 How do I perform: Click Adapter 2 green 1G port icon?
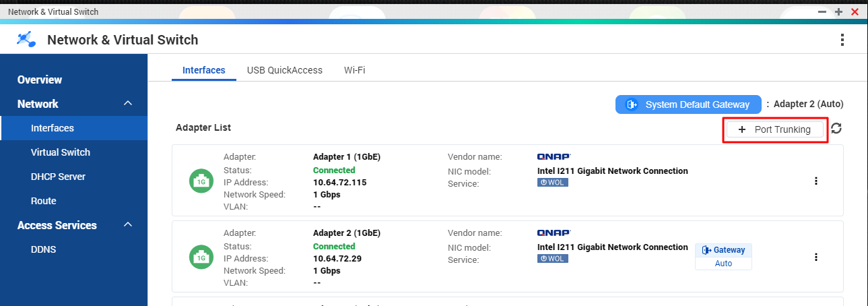(200, 257)
